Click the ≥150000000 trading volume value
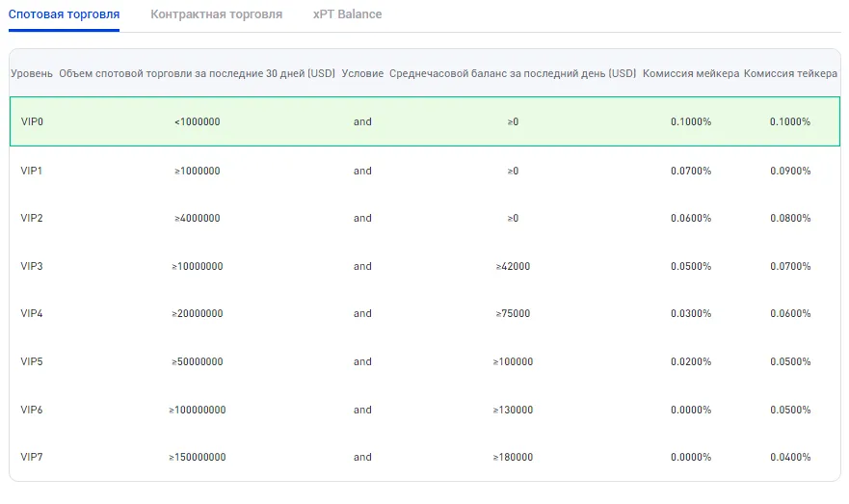 click(x=198, y=457)
